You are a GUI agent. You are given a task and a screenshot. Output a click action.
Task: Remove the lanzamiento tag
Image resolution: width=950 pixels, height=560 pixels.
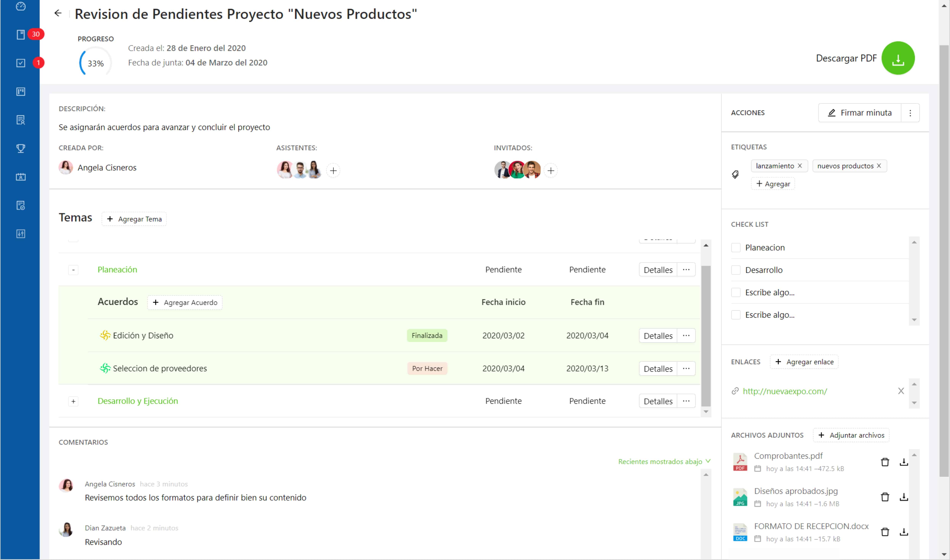[x=799, y=166]
